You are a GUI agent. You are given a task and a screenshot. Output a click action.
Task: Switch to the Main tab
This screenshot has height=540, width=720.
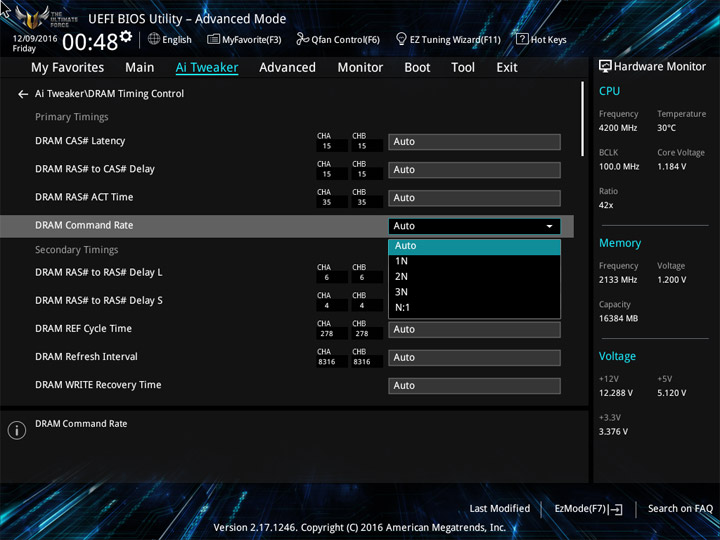pyautogui.click(x=140, y=68)
